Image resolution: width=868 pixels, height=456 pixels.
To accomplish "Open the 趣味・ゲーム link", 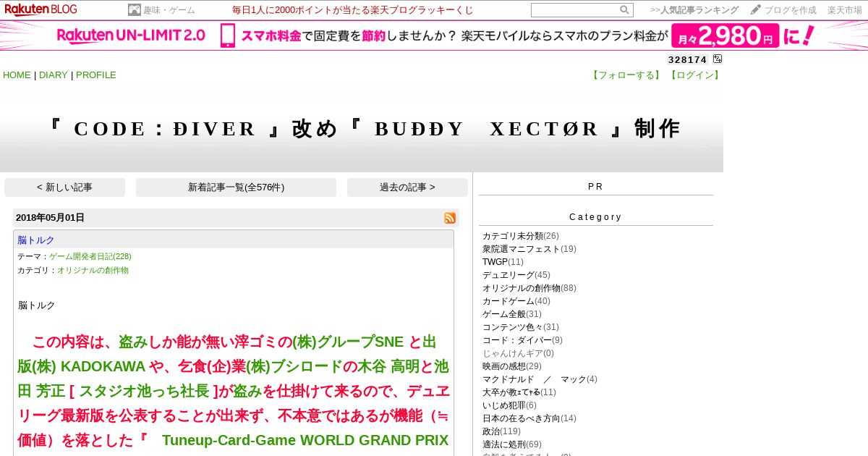I will pyautogui.click(x=169, y=10).
